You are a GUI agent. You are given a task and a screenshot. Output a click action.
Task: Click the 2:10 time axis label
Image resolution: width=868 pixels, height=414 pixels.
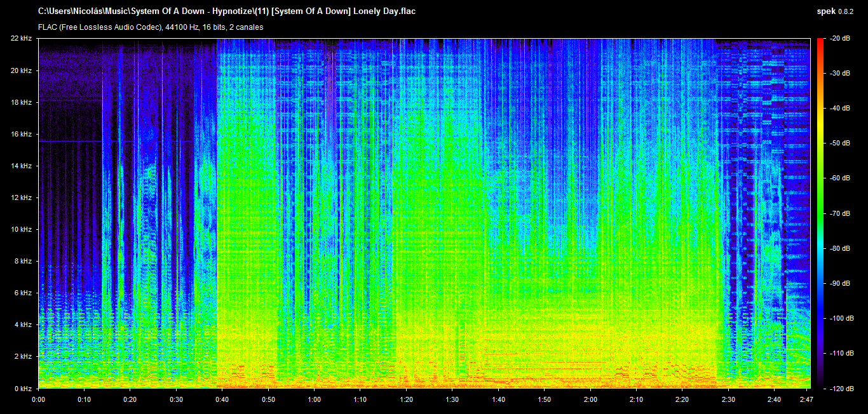(x=636, y=399)
